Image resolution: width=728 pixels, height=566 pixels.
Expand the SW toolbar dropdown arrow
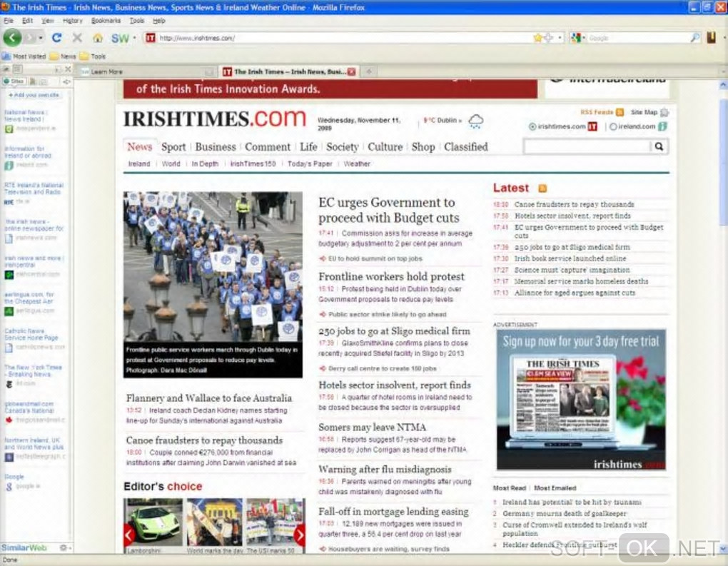[135, 38]
